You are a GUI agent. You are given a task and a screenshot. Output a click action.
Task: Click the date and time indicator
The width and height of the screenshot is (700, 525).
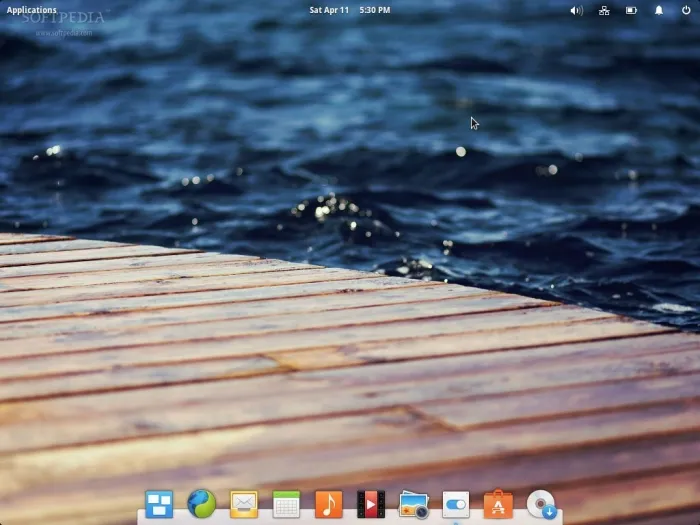pyautogui.click(x=349, y=10)
